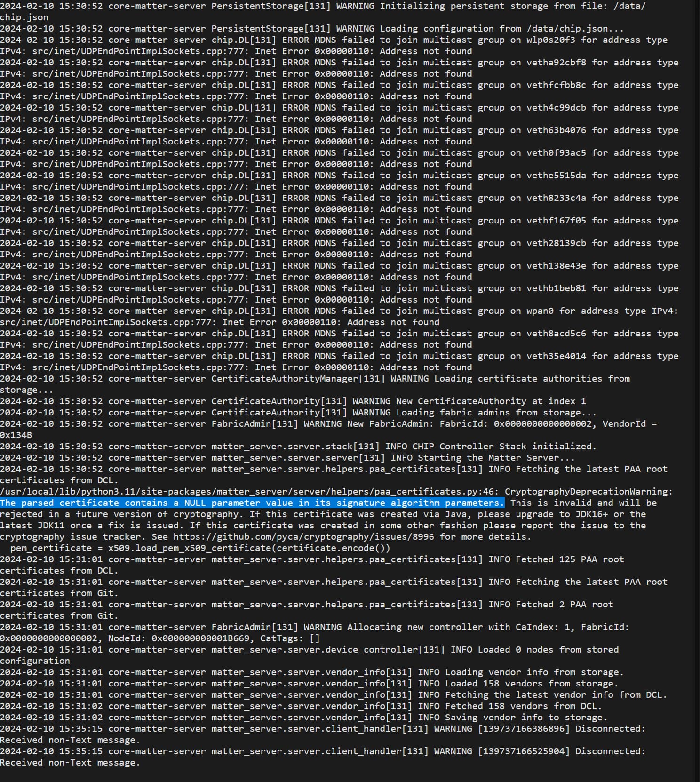Viewport: 700px width, 782px height.
Task: Click the highlighted NULL parameter warning text
Action: click(x=252, y=503)
